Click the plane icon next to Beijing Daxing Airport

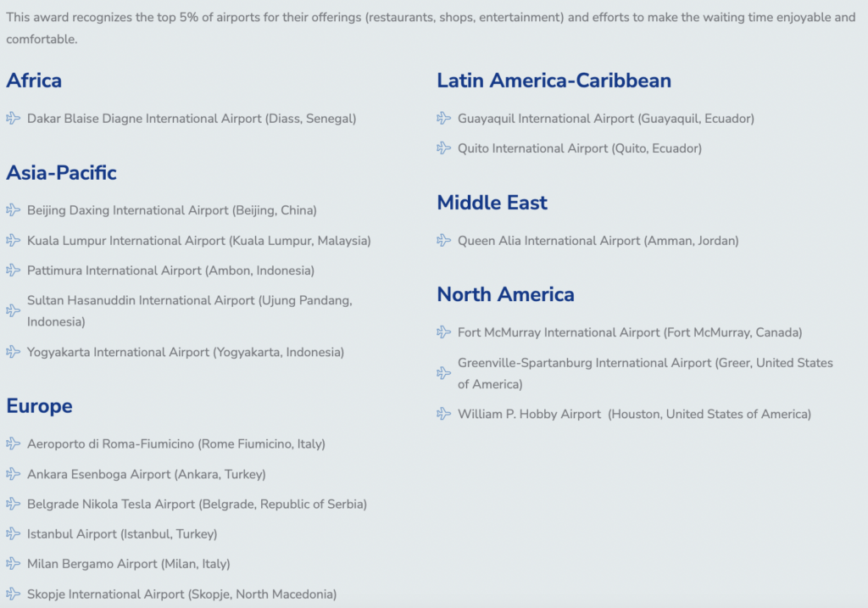[x=13, y=210]
